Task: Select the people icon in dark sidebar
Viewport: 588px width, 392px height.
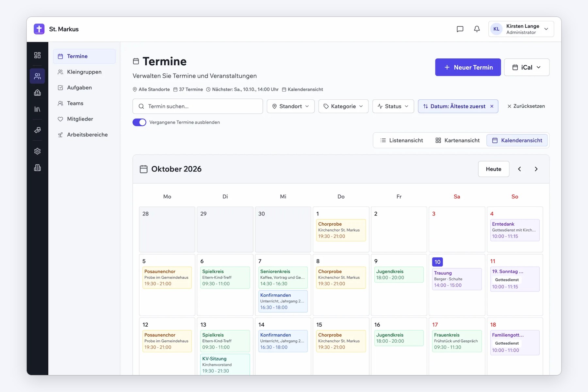Action: point(38,76)
